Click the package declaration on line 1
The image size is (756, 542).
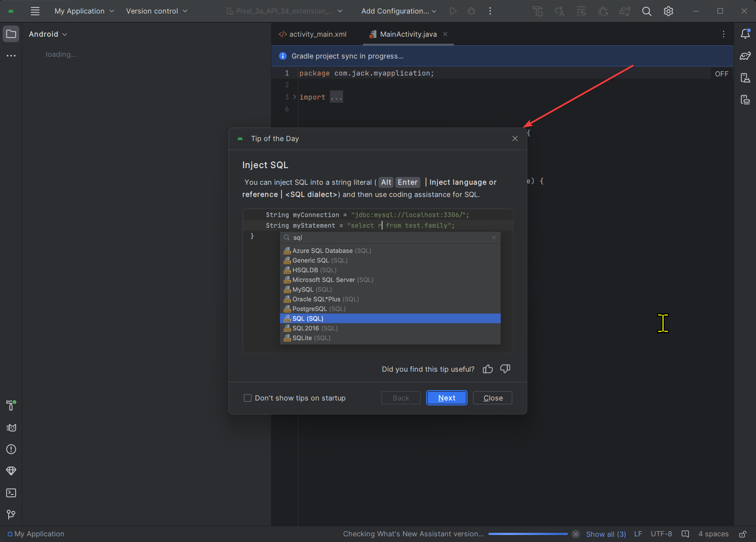pos(367,73)
